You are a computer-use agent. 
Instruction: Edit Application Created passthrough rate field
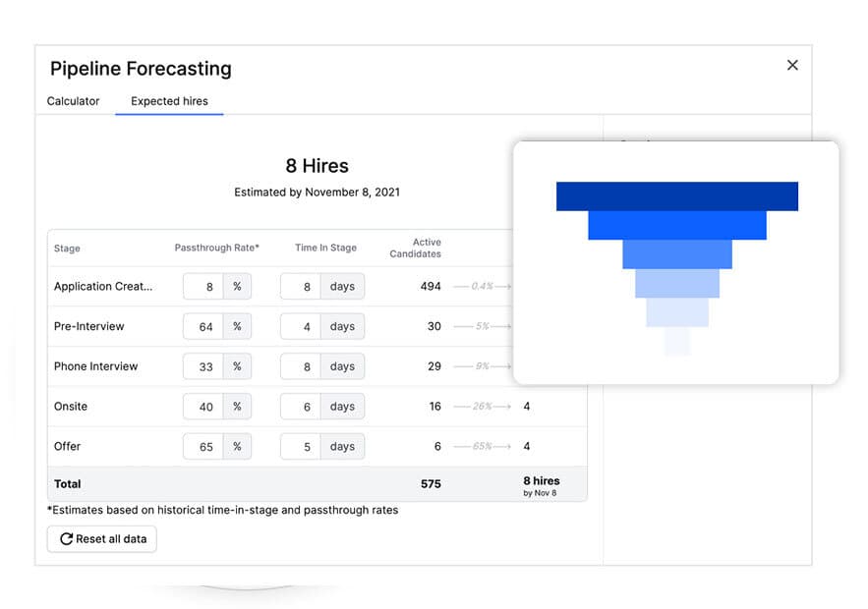point(203,287)
